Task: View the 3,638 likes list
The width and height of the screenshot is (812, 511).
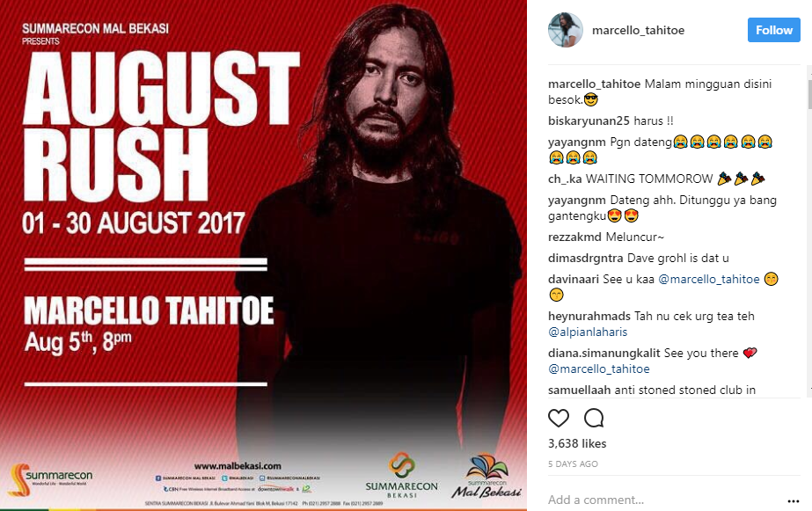Action: click(577, 443)
